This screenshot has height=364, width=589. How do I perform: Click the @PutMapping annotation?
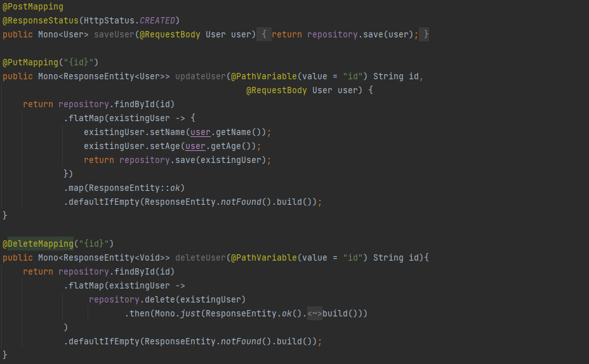[30, 62]
